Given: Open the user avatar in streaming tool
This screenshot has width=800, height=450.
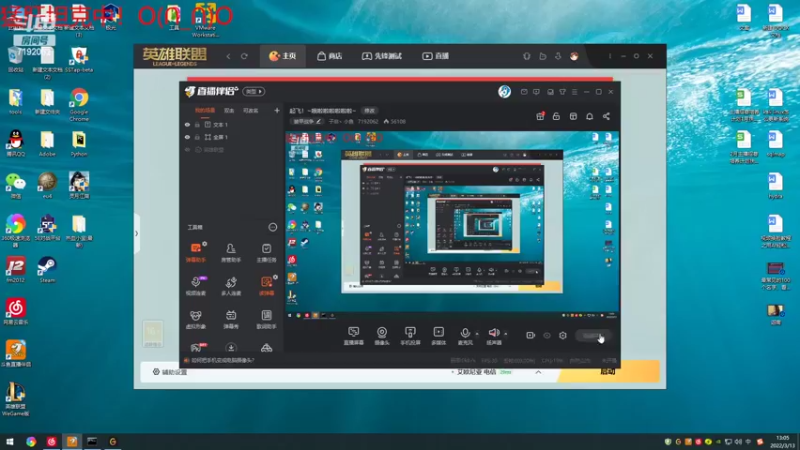Looking at the screenshot, I should click(x=505, y=91).
